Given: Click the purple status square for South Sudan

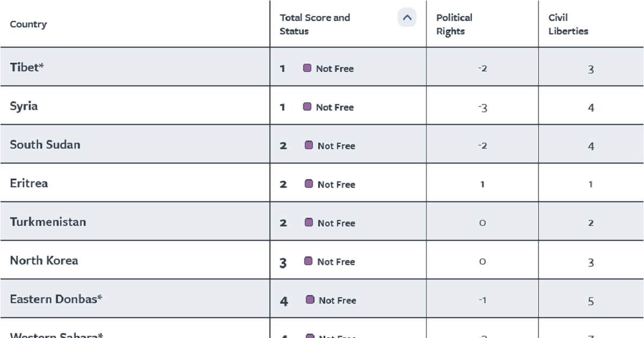Looking at the screenshot, I should [x=309, y=145].
